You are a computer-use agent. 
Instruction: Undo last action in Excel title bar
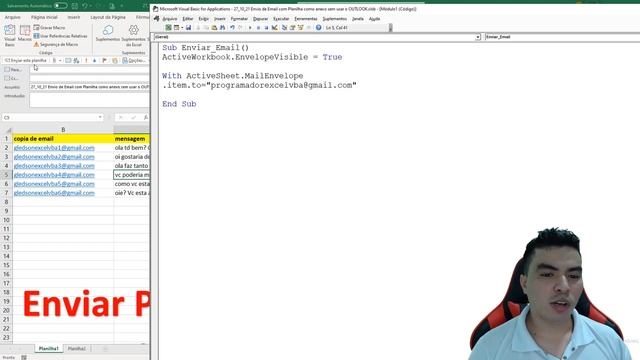(x=85, y=6)
